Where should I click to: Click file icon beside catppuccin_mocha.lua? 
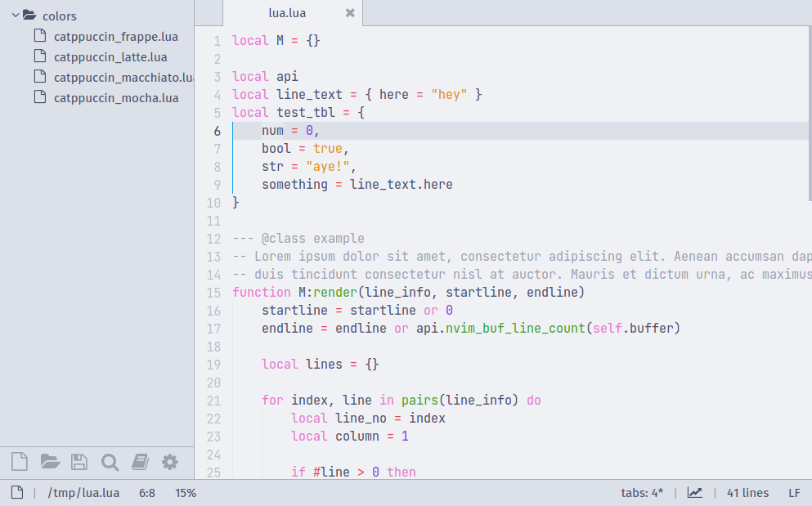pos(40,96)
